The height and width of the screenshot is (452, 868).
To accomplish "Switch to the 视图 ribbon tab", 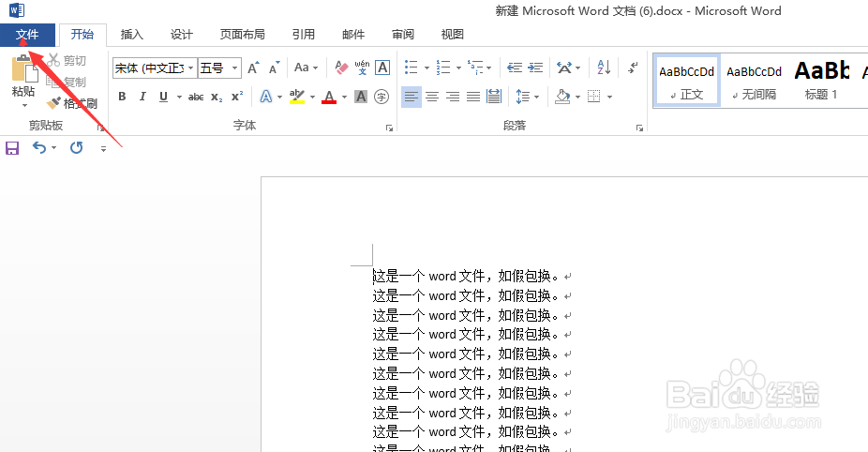I will [452, 35].
